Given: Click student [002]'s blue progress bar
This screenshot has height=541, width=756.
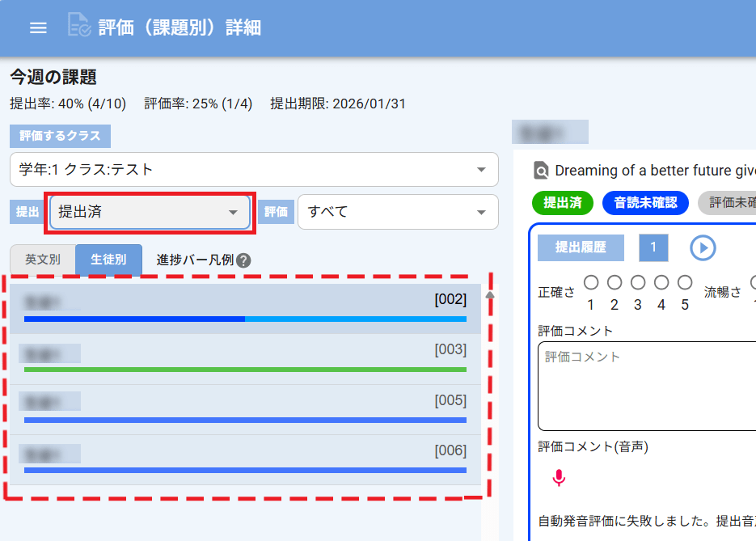Looking at the screenshot, I should pos(243,319).
